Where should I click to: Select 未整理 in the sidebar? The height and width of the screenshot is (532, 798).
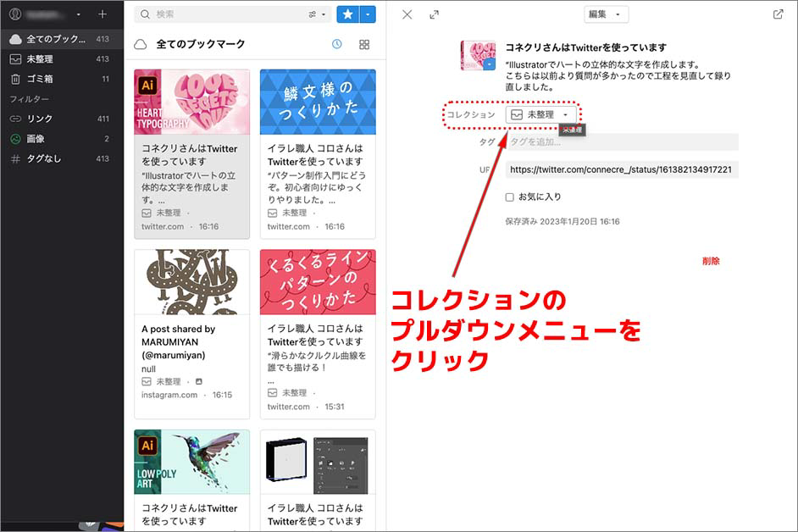coord(40,59)
